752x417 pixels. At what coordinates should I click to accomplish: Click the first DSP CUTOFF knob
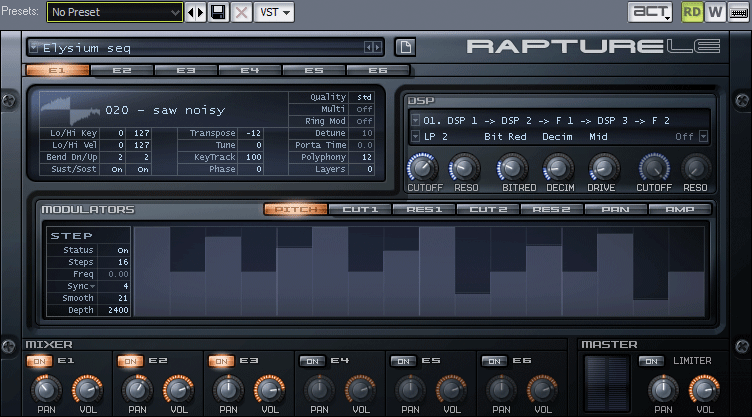click(423, 168)
